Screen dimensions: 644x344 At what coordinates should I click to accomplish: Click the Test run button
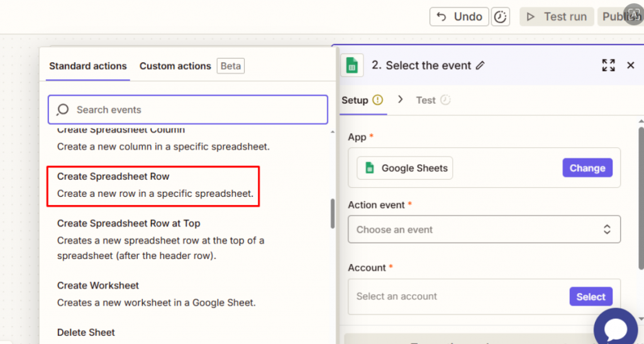click(557, 17)
